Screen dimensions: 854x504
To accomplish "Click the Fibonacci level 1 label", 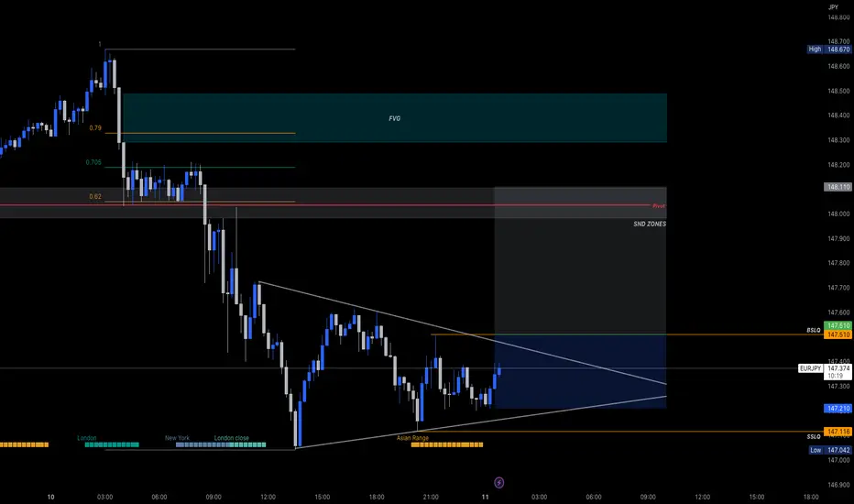I will 100,44.
